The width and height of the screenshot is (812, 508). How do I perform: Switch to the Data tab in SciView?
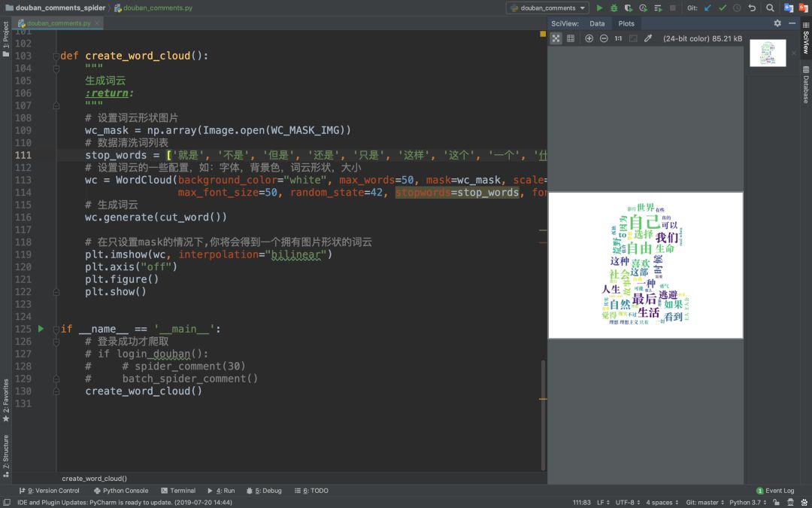(x=597, y=23)
